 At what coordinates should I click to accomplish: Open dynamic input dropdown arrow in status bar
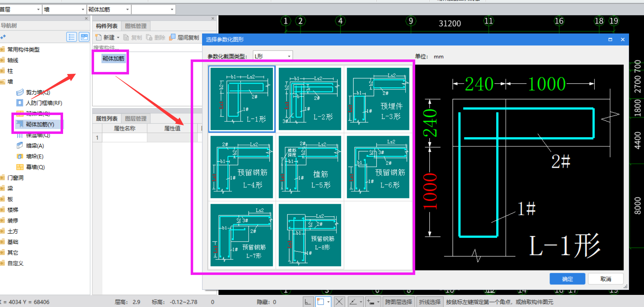click(378, 302)
